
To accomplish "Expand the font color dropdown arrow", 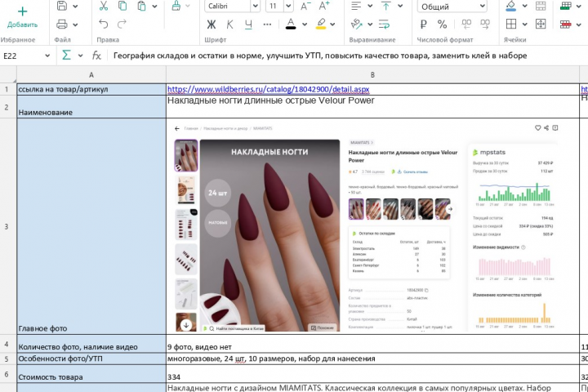I will tap(305, 24).
